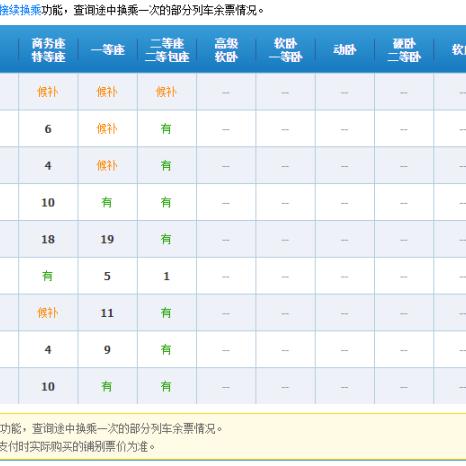Screen dimensions: 466x466
Task: Click the first class count 9
Action: point(107,349)
